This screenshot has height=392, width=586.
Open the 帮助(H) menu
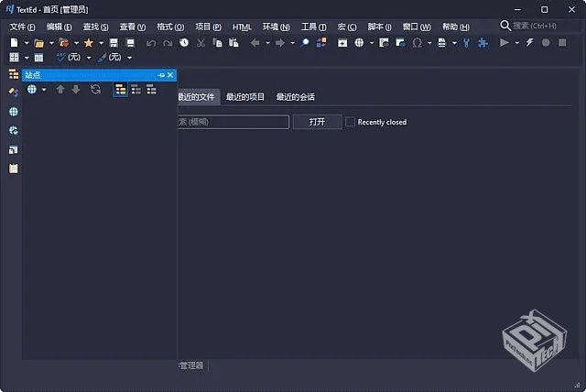[456, 27]
